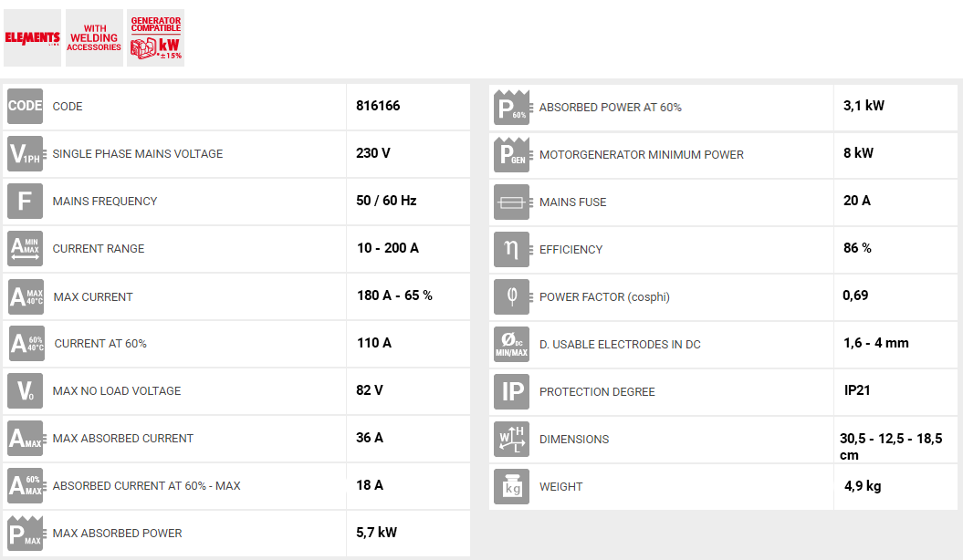
Task: Click the motorgenerator minimum power icon
Action: (x=511, y=154)
